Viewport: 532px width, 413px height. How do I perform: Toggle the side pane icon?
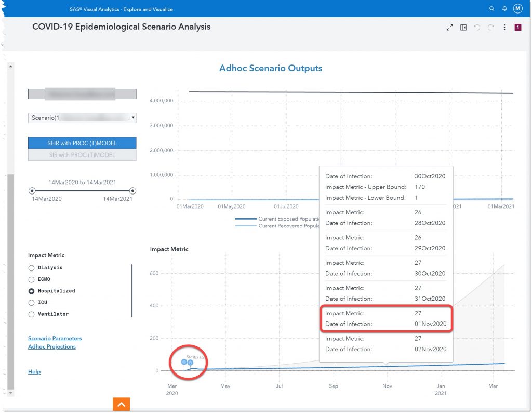point(463,28)
